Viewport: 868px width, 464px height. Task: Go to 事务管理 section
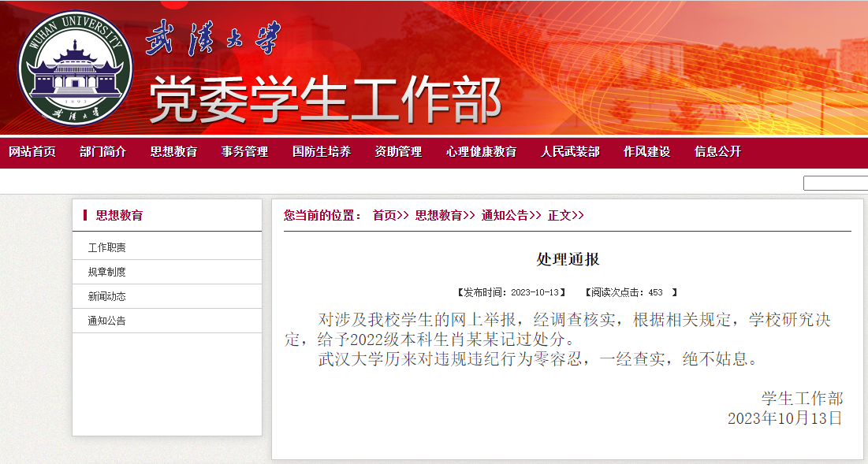pos(244,151)
